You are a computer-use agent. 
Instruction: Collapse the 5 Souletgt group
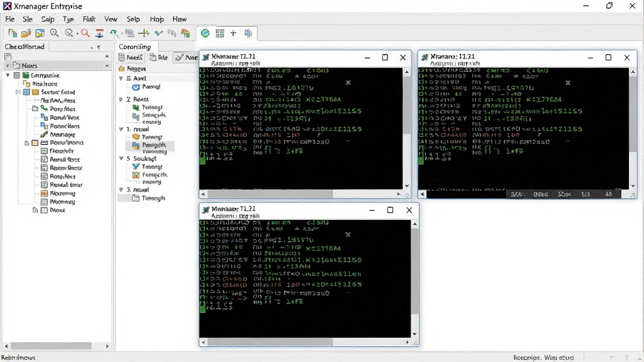pyautogui.click(x=121, y=158)
